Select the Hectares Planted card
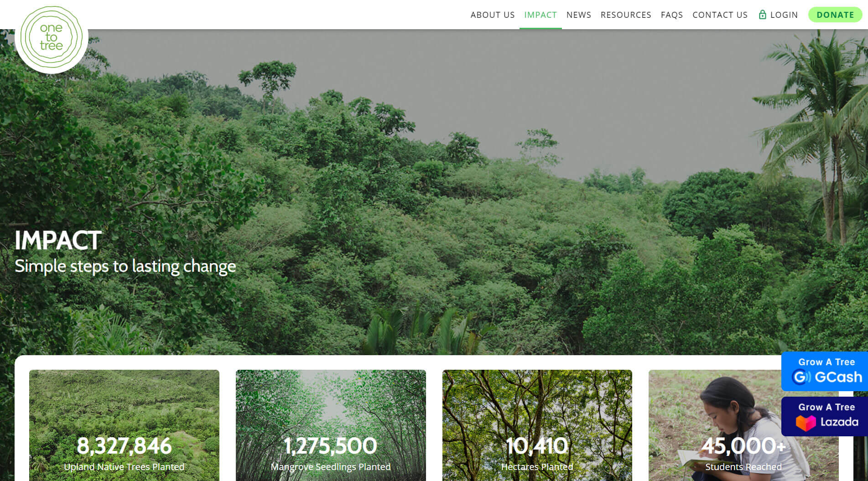 (x=537, y=425)
